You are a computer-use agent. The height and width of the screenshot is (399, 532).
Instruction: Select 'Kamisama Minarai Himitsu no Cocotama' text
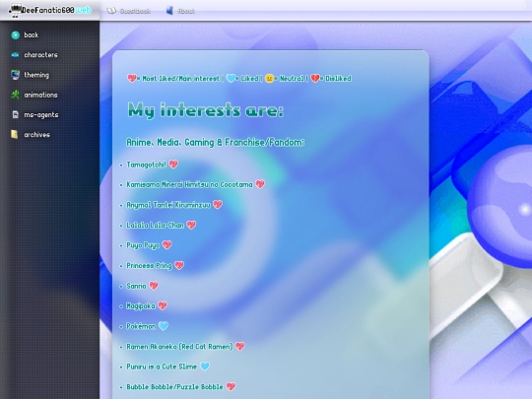189,184
